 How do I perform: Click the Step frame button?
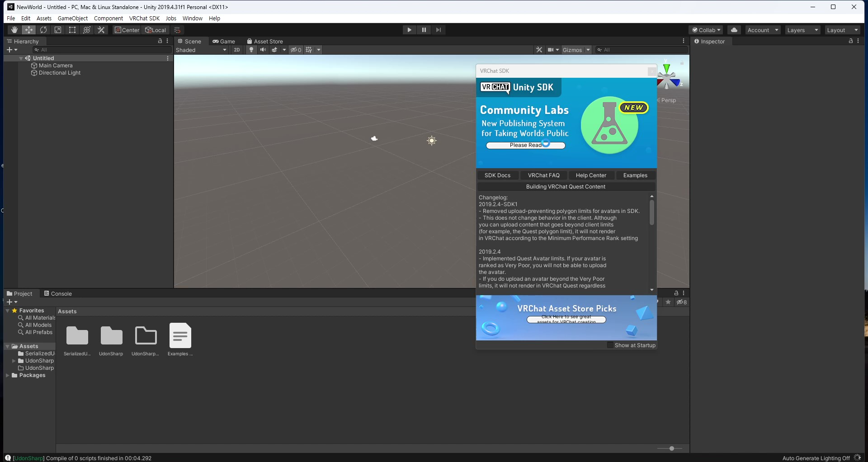point(439,30)
